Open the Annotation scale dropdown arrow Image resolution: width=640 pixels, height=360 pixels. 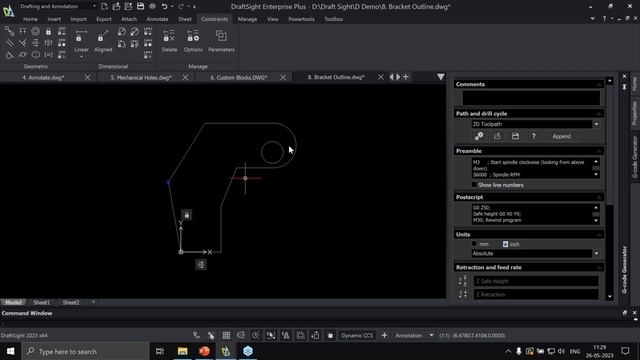[431, 336]
